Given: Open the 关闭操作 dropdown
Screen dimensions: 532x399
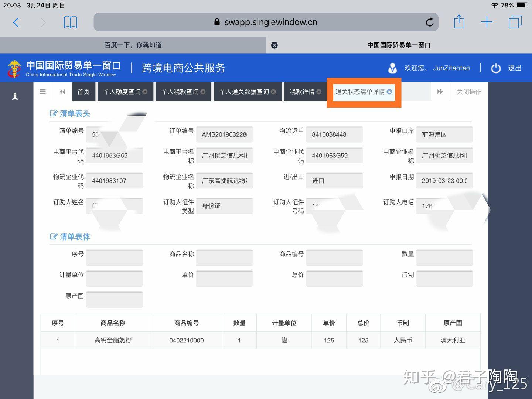Looking at the screenshot, I should click(469, 92).
